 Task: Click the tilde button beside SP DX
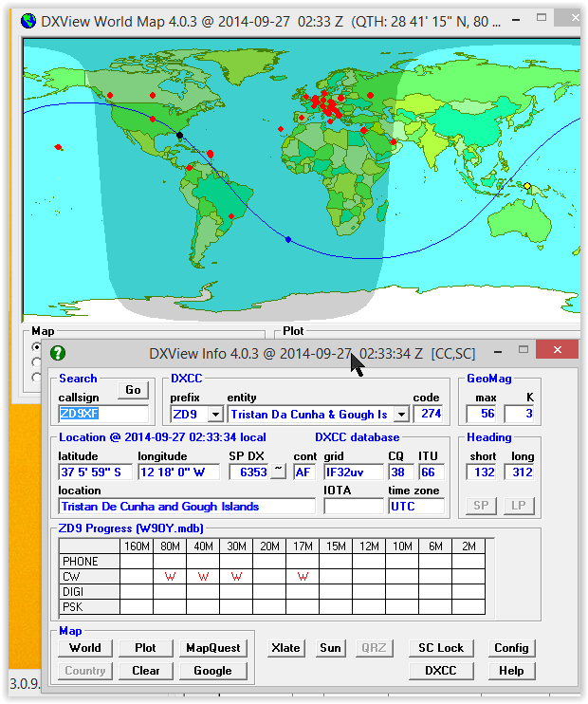coord(279,472)
